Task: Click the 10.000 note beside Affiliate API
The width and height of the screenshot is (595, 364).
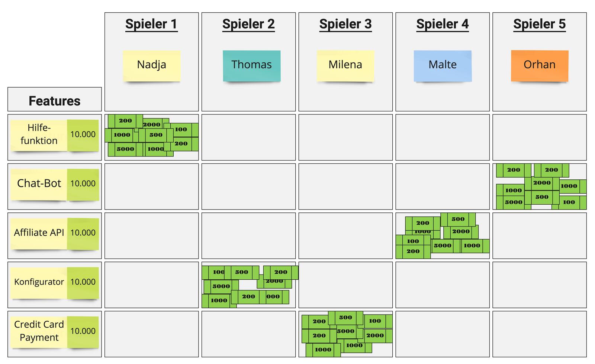Action: click(x=83, y=233)
